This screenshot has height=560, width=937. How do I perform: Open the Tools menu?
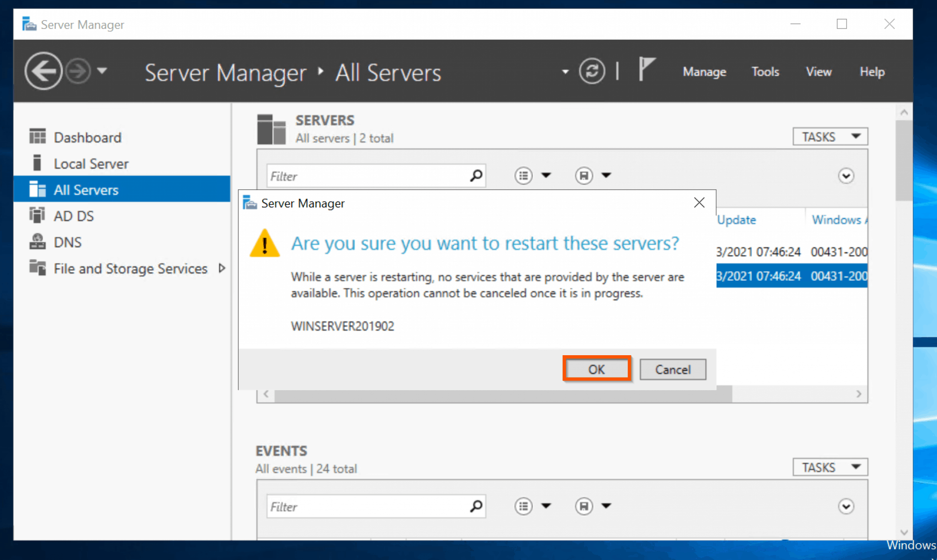(x=765, y=71)
